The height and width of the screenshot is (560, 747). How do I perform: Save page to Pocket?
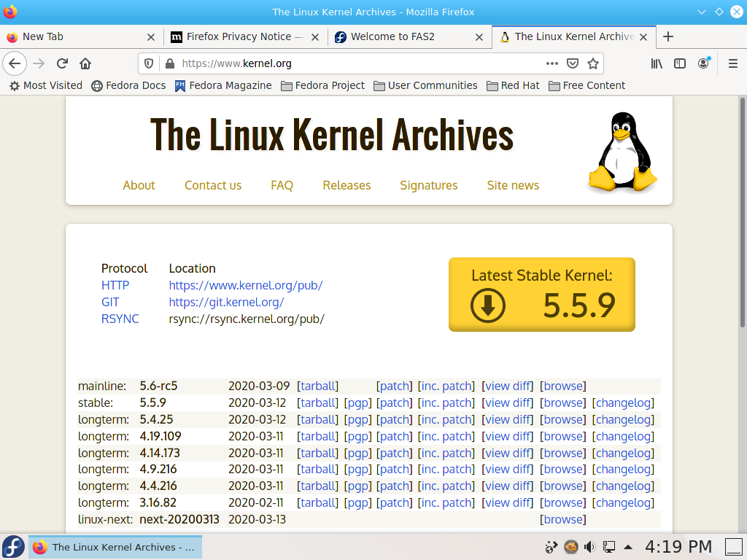tap(573, 63)
